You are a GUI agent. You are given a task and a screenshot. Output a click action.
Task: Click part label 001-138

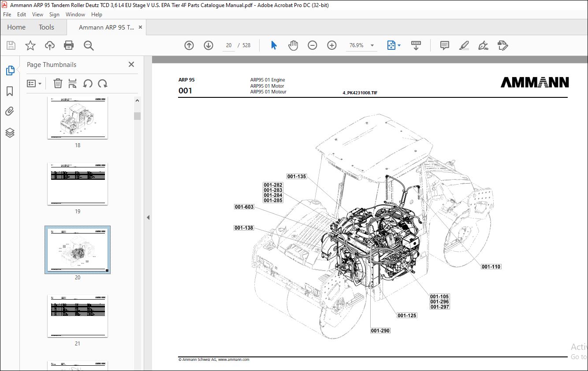tap(244, 228)
